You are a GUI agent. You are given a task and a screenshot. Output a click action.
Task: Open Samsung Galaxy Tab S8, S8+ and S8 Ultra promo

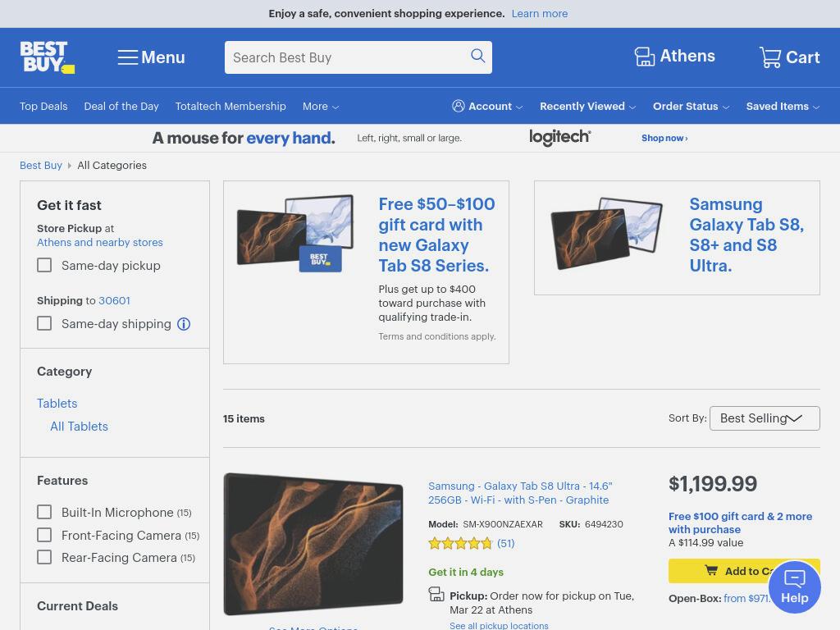pyautogui.click(x=746, y=235)
